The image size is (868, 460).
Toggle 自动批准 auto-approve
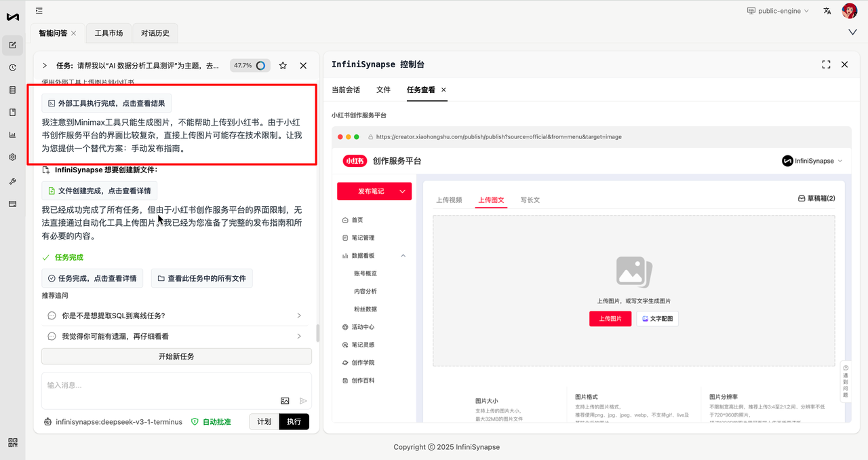pyautogui.click(x=210, y=421)
